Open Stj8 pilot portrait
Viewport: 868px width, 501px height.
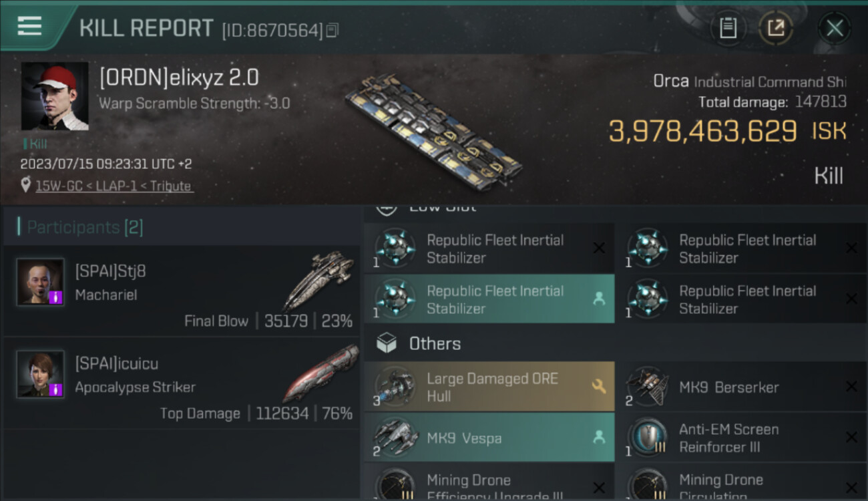pyautogui.click(x=41, y=282)
